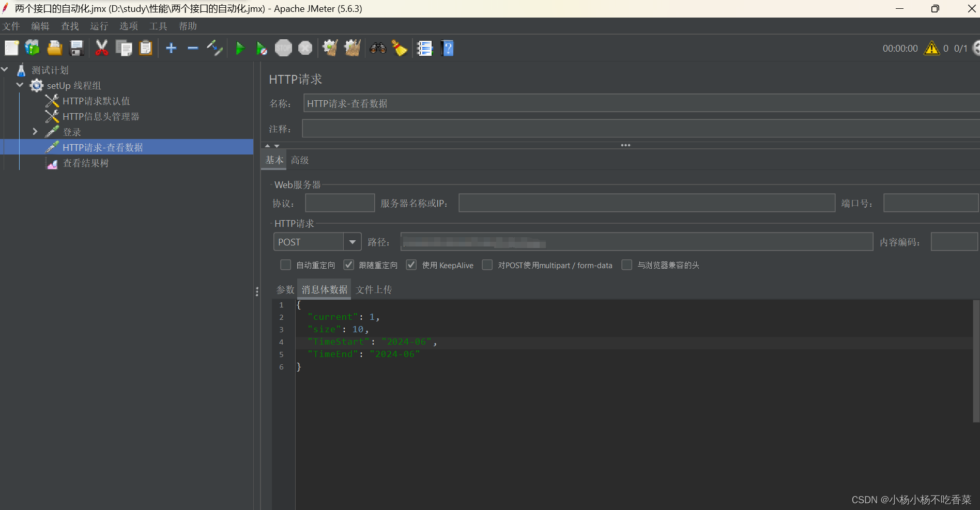This screenshot has height=510, width=980.
Task: Click the "TimeStart" line in body editor
Action: pyautogui.click(x=372, y=342)
